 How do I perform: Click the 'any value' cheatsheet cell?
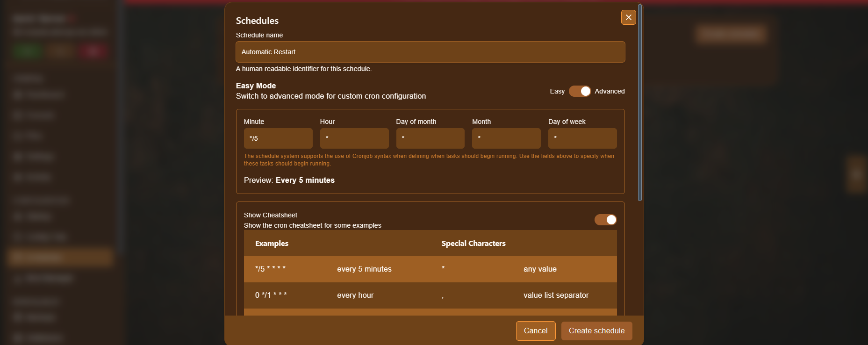tap(540, 269)
